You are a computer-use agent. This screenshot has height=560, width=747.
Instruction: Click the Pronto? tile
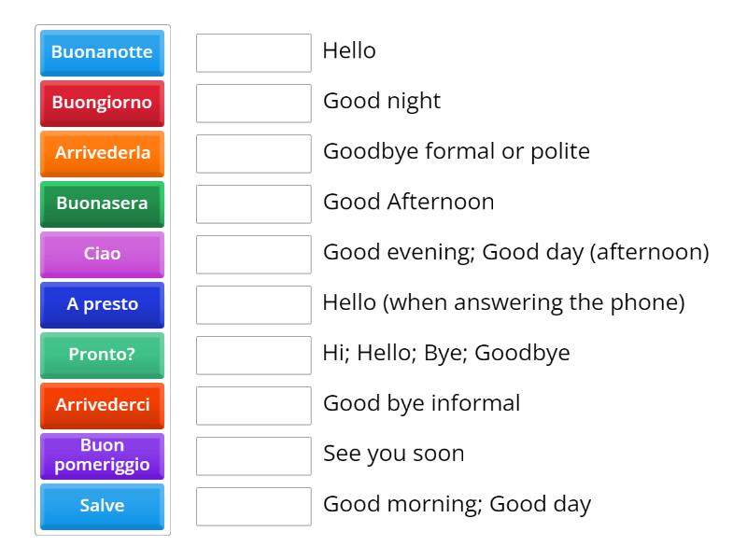[102, 355]
